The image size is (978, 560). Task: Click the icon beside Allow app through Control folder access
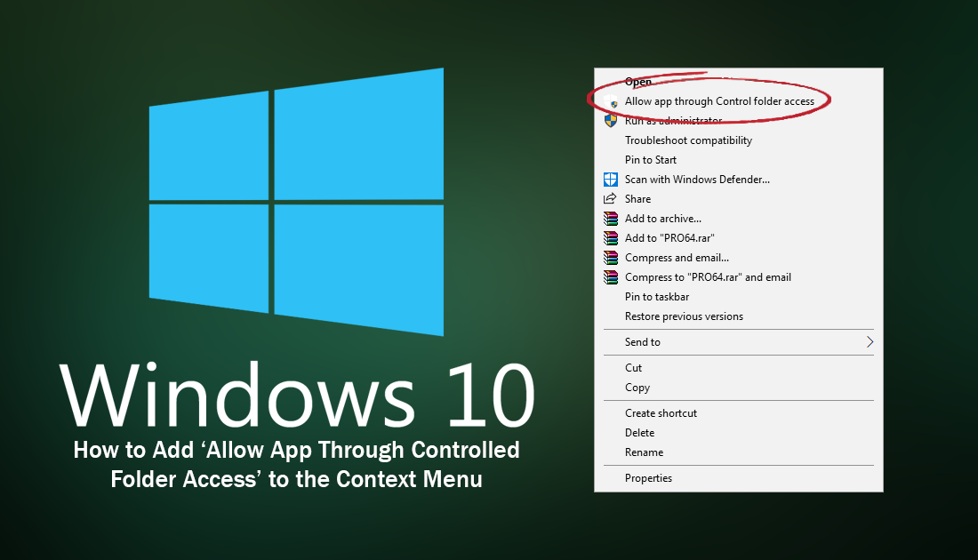611,101
